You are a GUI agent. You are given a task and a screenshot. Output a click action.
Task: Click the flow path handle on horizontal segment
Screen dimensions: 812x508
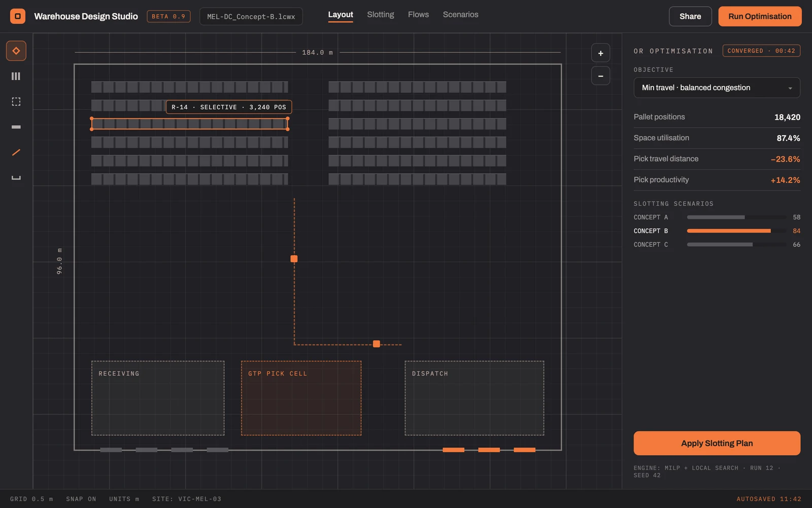[376, 344]
